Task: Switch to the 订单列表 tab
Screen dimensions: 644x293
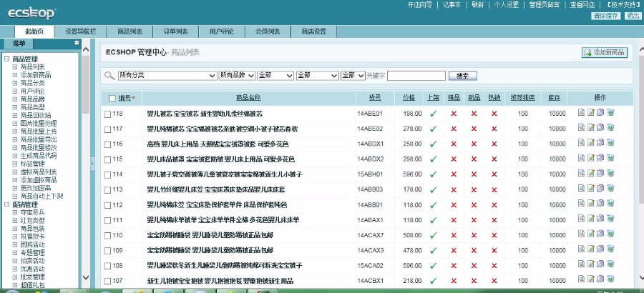Action: tap(176, 31)
